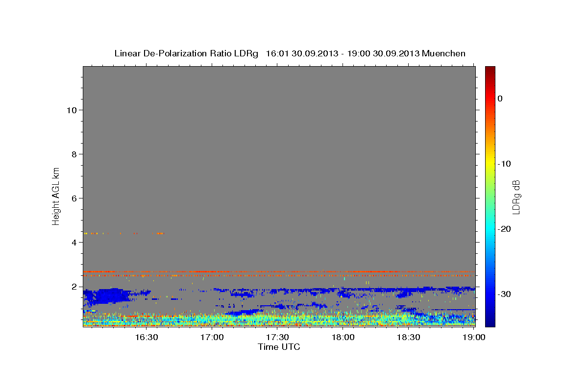Click the dark red top of the colorbar

pos(490,71)
